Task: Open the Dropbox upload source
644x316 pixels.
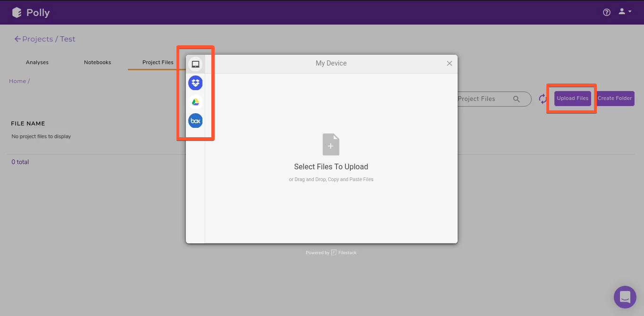Action: click(195, 83)
